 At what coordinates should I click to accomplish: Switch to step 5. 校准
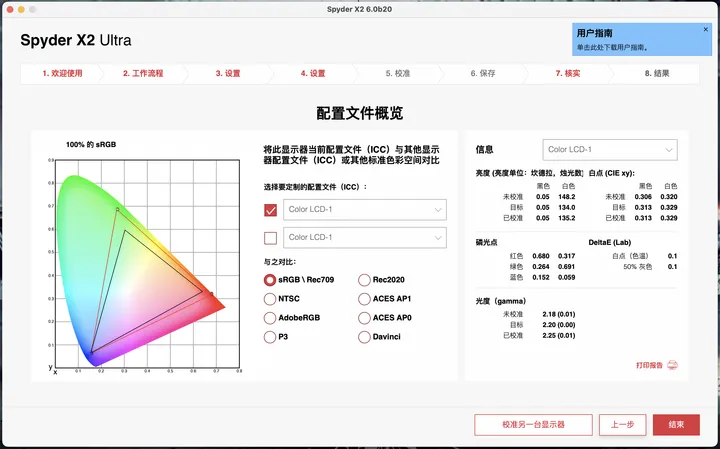click(398, 73)
